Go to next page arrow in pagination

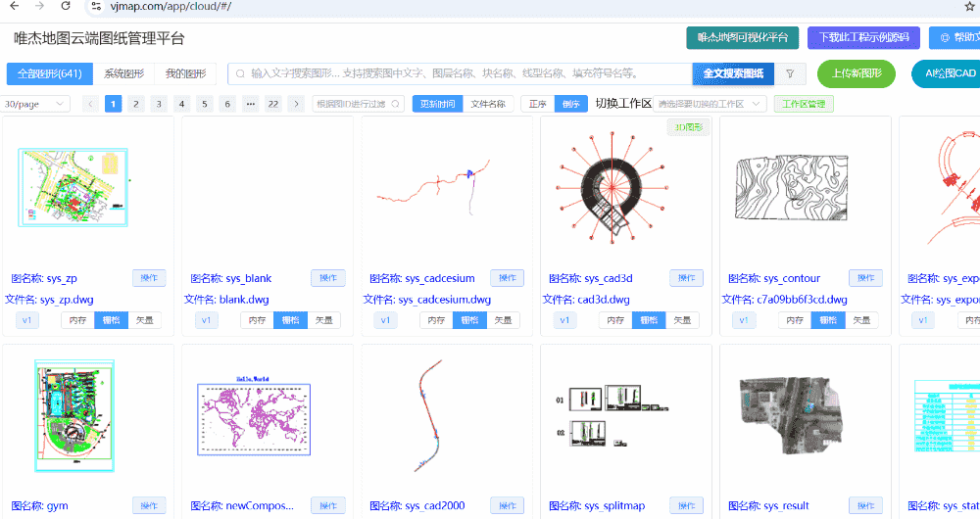(x=296, y=105)
